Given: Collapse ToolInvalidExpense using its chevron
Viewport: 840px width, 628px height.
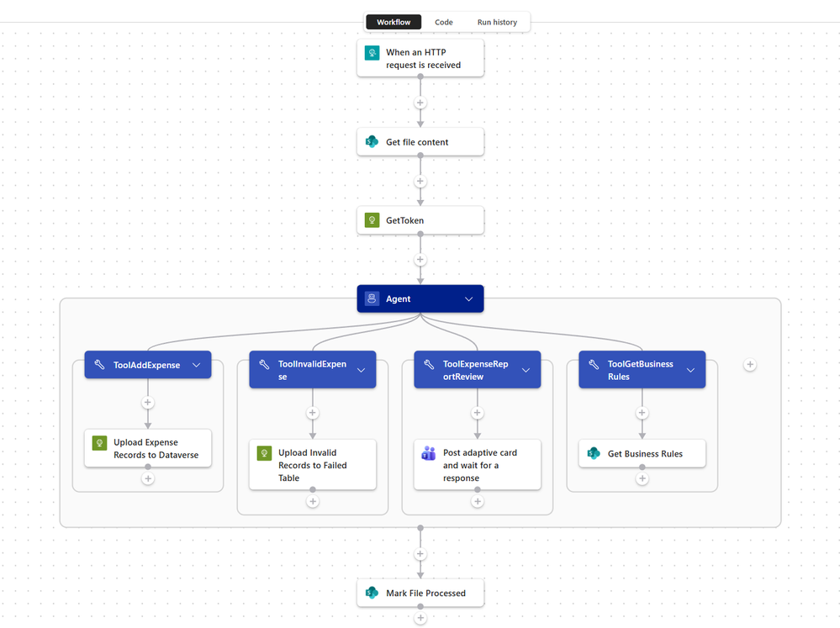Looking at the screenshot, I should (361, 370).
